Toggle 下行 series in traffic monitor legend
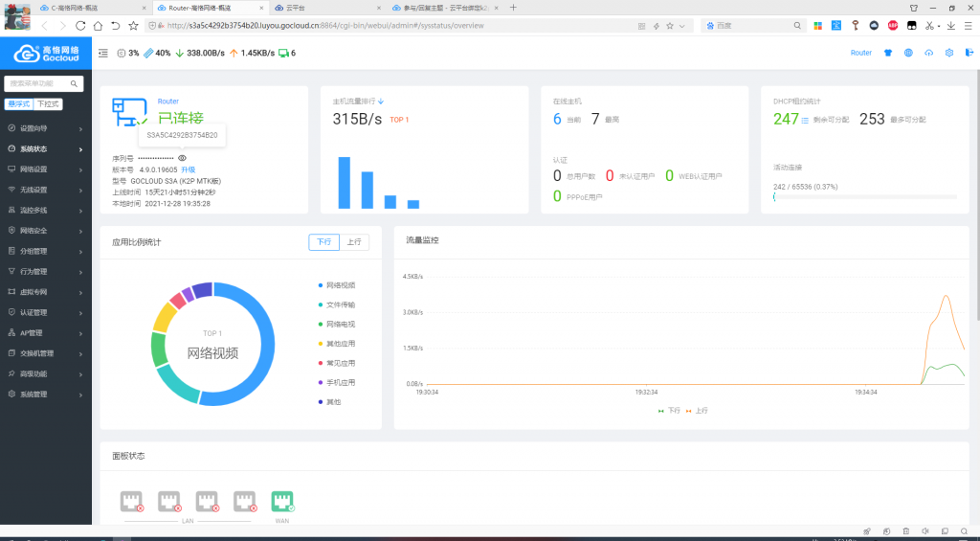 (669, 411)
